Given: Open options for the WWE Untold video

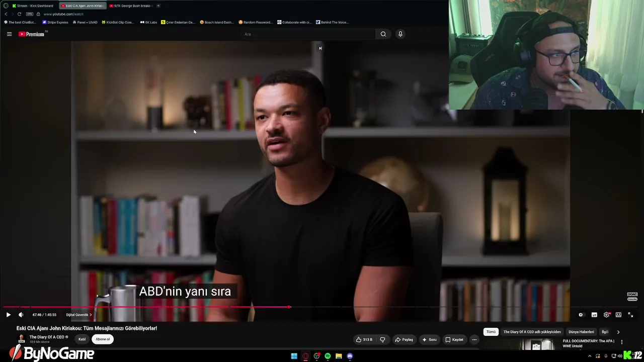Looking at the screenshot, I should [x=622, y=342].
